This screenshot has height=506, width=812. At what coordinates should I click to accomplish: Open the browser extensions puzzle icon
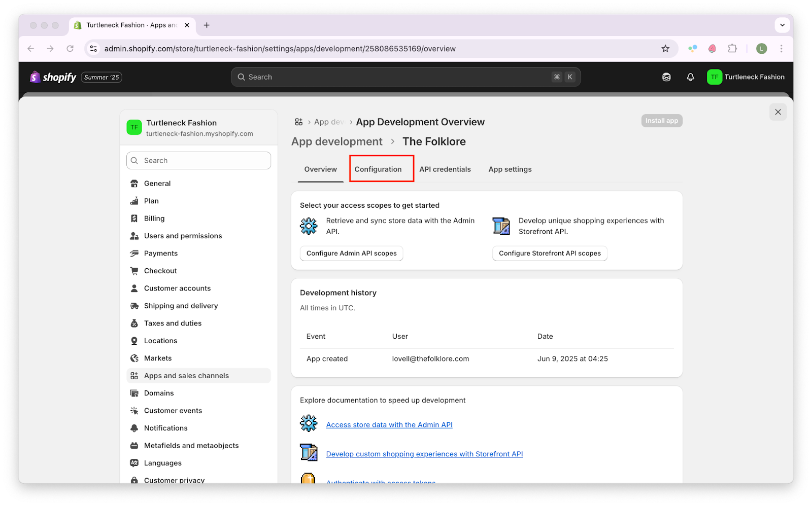click(732, 49)
